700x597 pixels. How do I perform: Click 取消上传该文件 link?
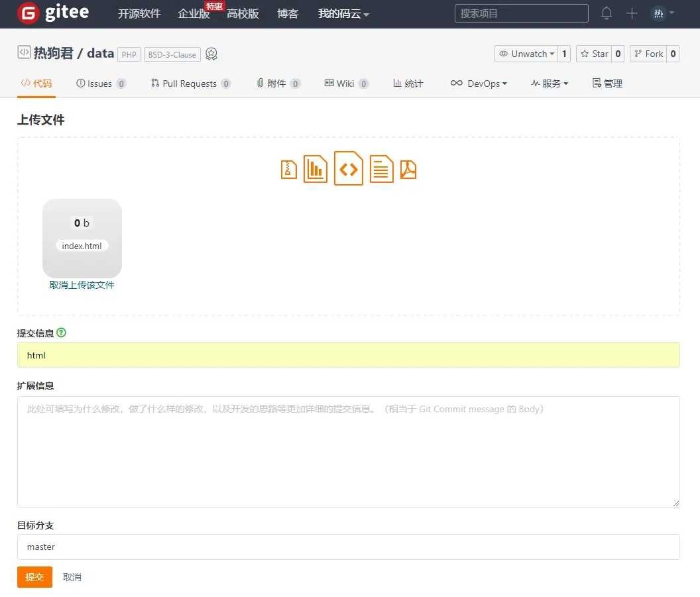(x=82, y=285)
